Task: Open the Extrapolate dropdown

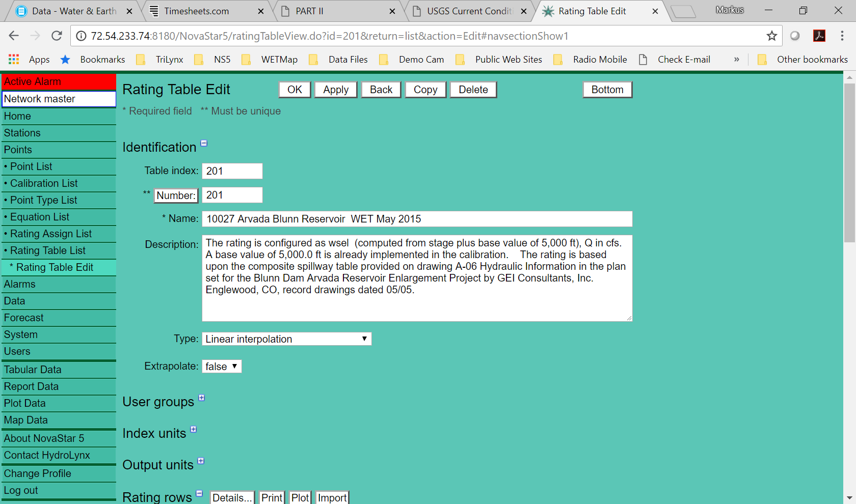Action: pos(222,367)
